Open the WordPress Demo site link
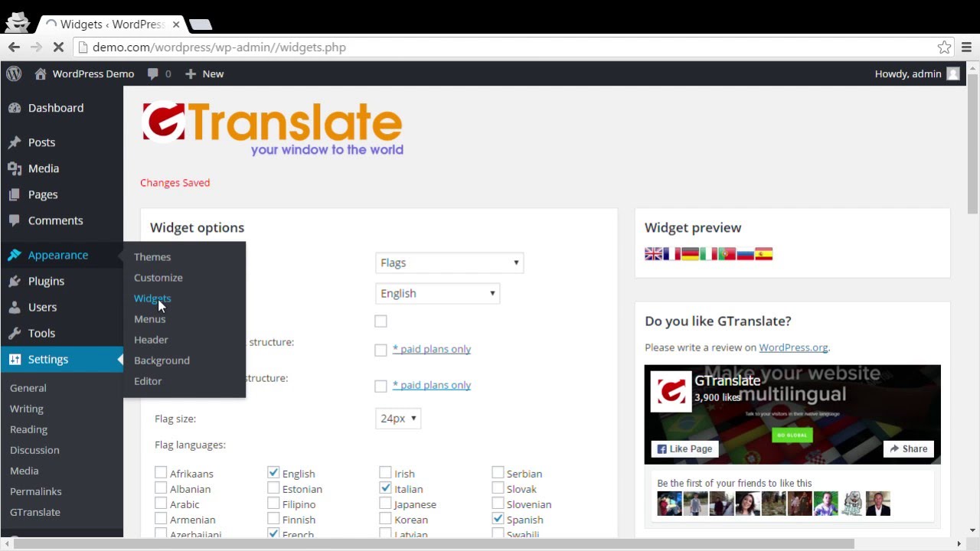980x551 pixels. tap(93, 73)
